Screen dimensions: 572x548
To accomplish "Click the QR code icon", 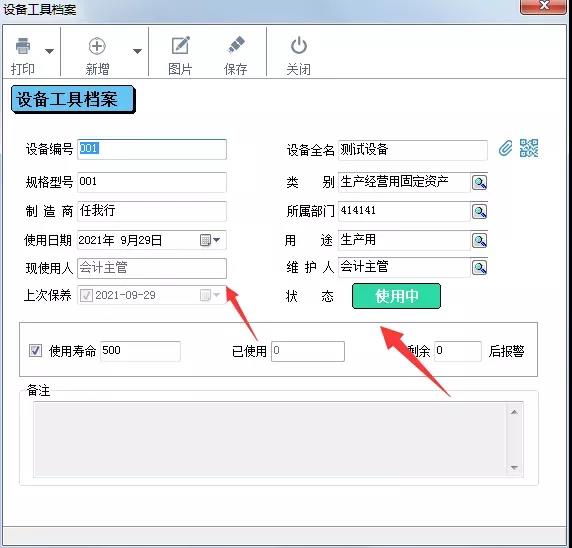I will point(529,148).
